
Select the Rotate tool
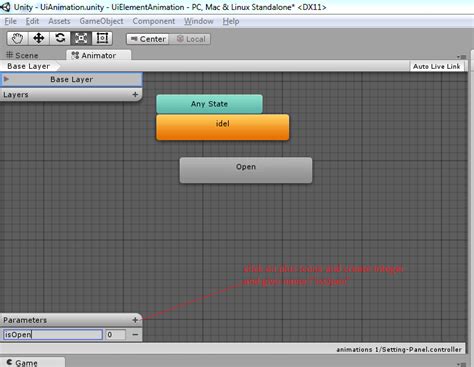60,38
